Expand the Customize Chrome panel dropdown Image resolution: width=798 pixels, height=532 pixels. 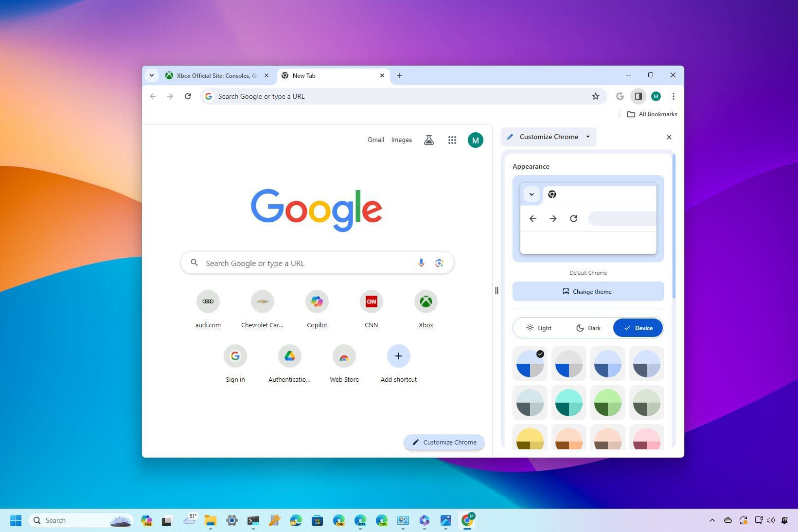(x=588, y=137)
